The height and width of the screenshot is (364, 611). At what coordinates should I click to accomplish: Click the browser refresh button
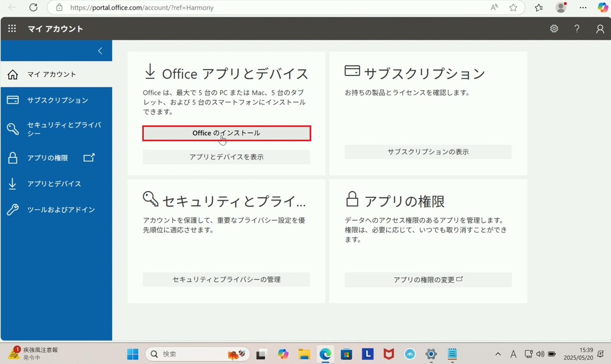[x=33, y=7]
